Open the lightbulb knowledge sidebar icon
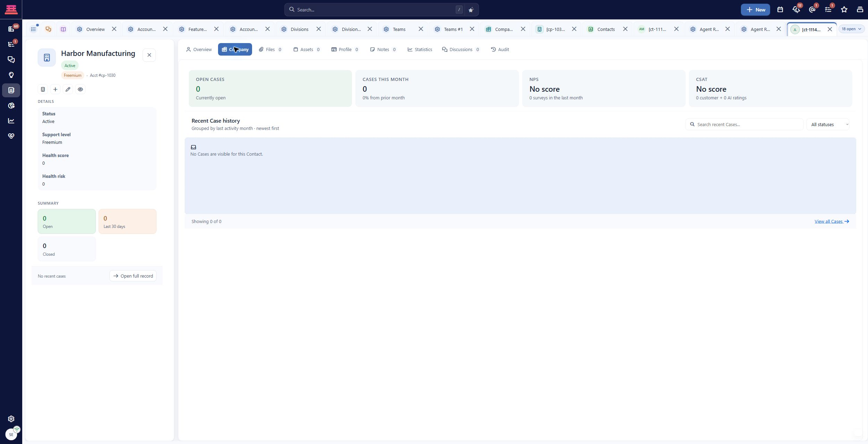The image size is (868, 444). [11, 75]
